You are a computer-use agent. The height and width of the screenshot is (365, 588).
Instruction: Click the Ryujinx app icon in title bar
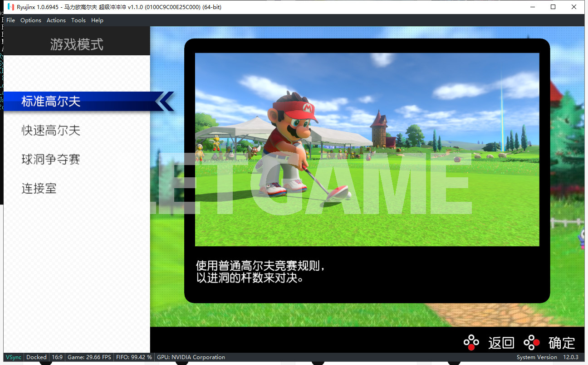pyautogui.click(x=10, y=7)
